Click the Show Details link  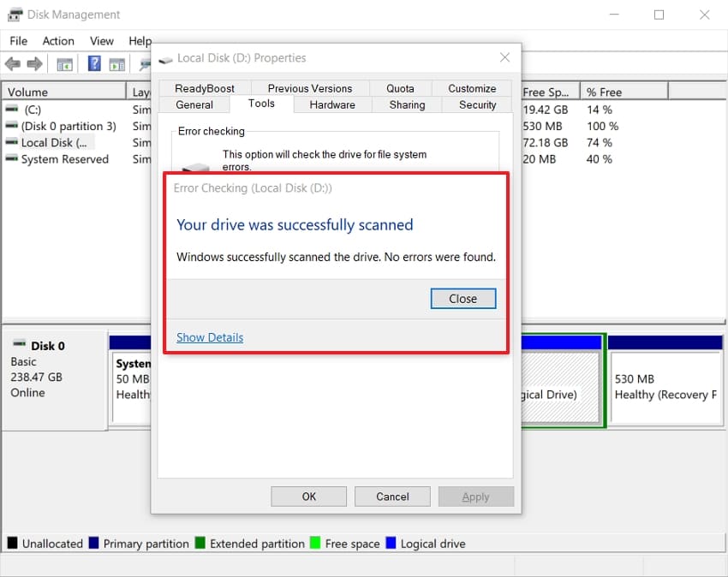click(209, 337)
